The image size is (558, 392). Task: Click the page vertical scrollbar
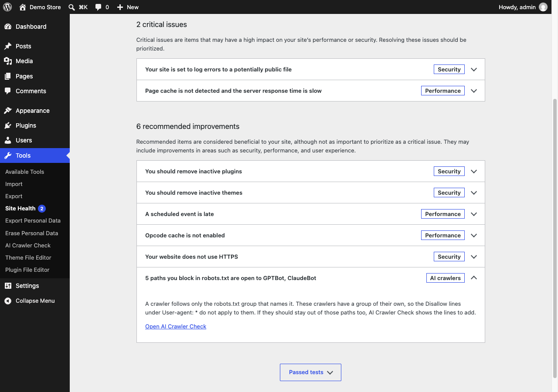click(x=555, y=238)
